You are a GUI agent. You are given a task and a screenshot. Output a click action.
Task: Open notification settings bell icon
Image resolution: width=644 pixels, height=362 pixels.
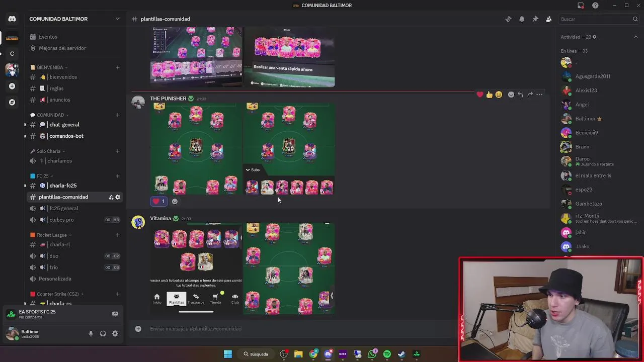[522, 19]
